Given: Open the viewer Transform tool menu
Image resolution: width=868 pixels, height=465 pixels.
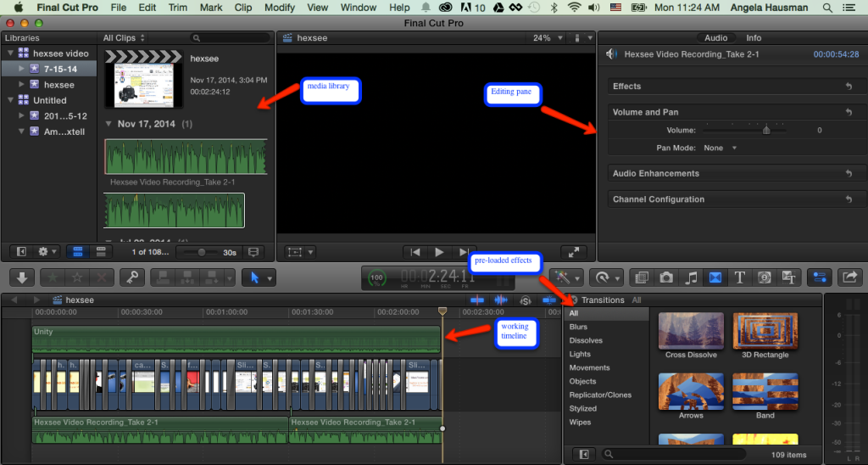Looking at the screenshot, I should click(x=300, y=252).
